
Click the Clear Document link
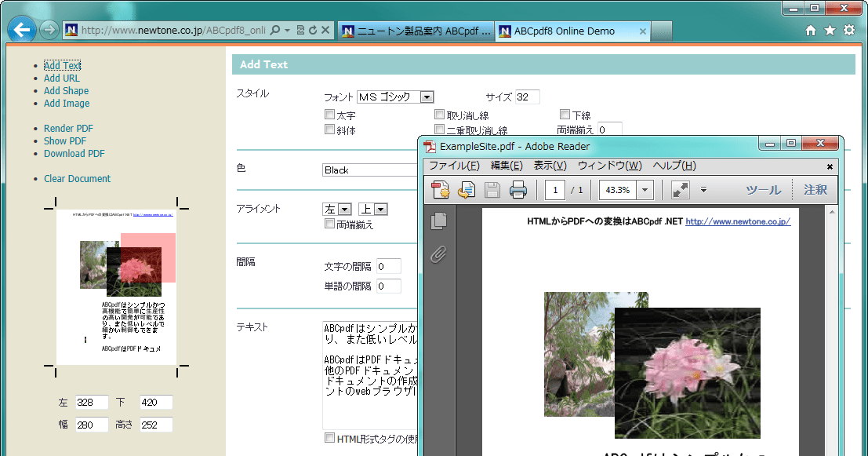click(x=75, y=178)
